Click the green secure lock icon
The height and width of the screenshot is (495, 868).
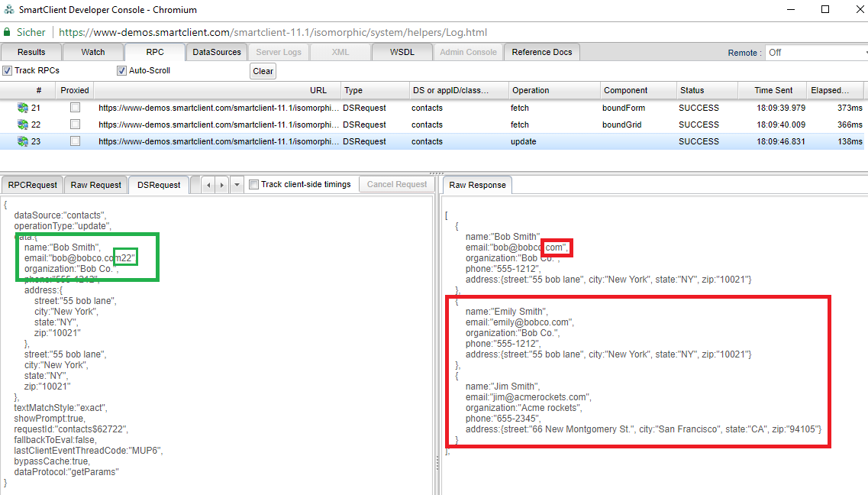pyautogui.click(x=7, y=32)
